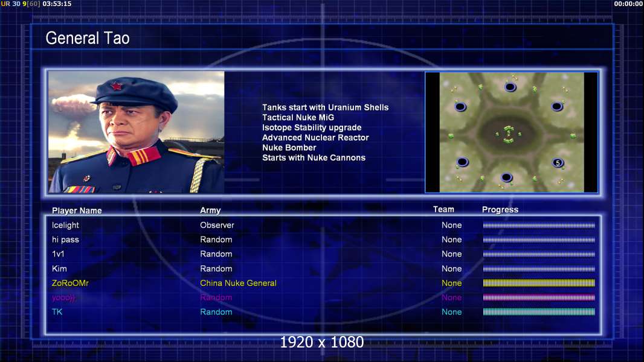
Task: Click the Progress column header
Action: point(500,209)
